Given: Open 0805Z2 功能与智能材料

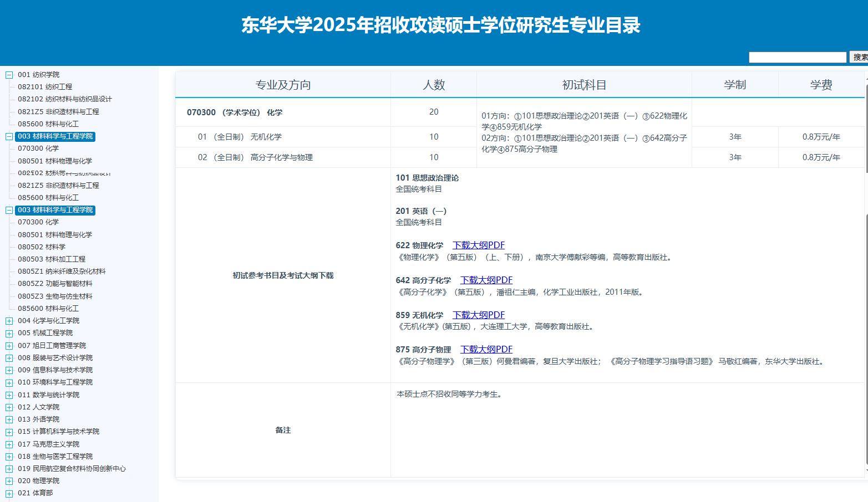Looking at the screenshot, I should click(x=55, y=284).
